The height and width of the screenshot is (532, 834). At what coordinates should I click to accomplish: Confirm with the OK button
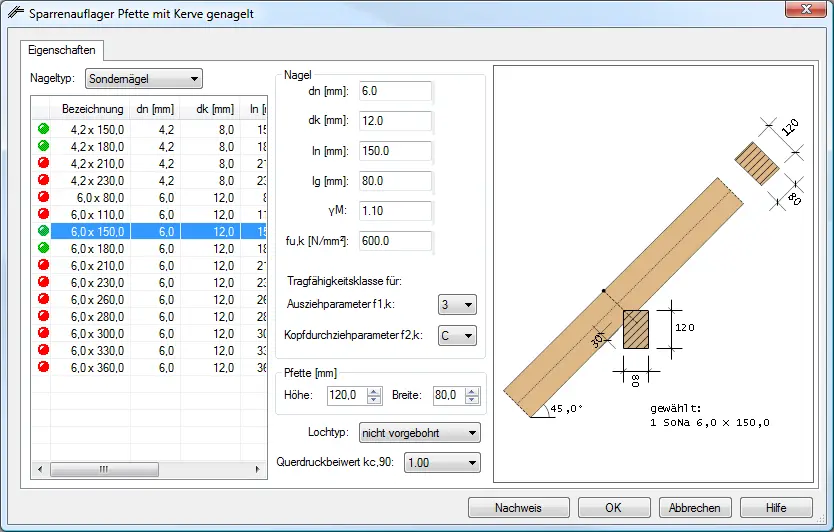(614, 508)
